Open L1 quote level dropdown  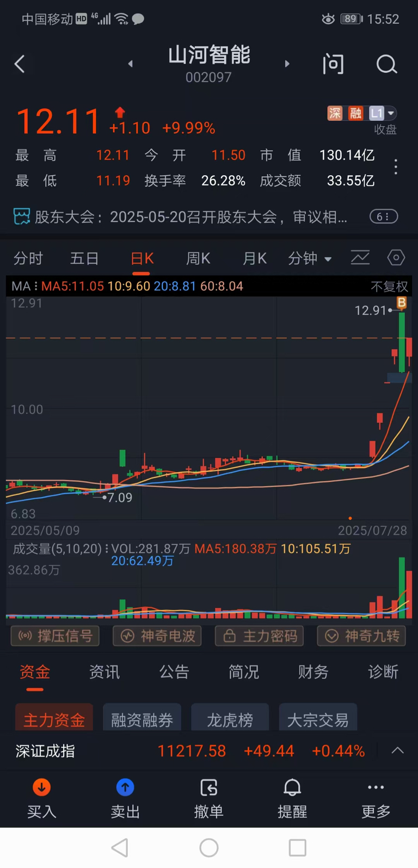coord(382,113)
